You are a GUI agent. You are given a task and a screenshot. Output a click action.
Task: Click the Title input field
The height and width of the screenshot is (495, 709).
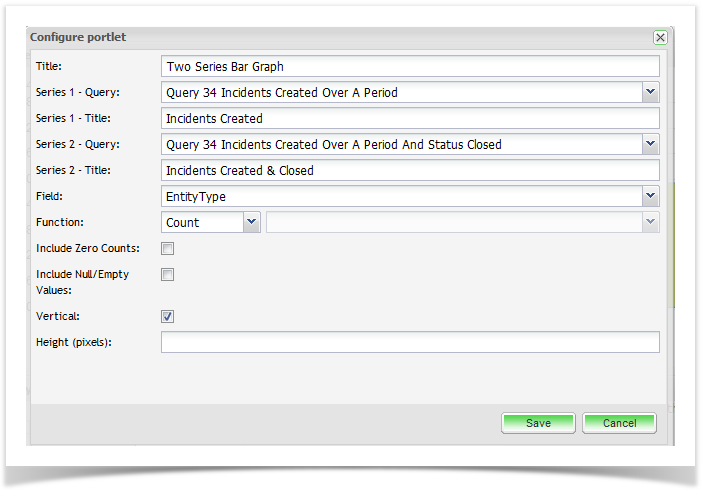coord(410,67)
